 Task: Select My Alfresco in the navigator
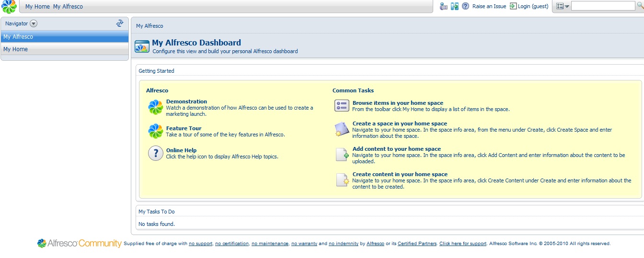tap(65, 37)
